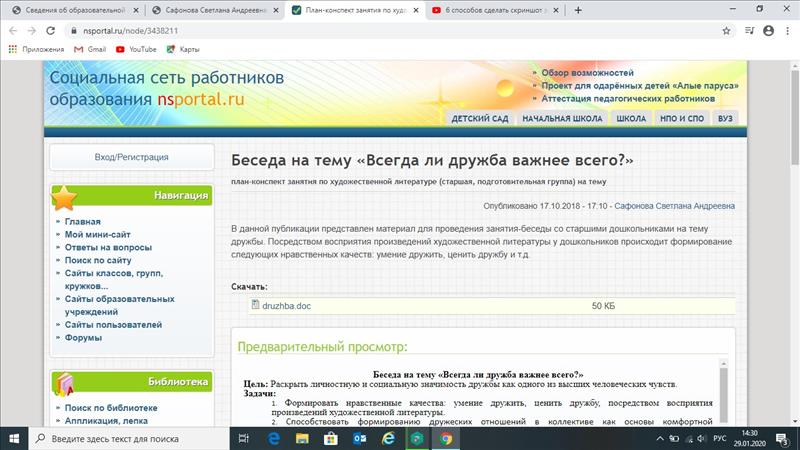Screen dimensions: 800x450
Task: Open a new browser tab
Action: click(579, 9)
